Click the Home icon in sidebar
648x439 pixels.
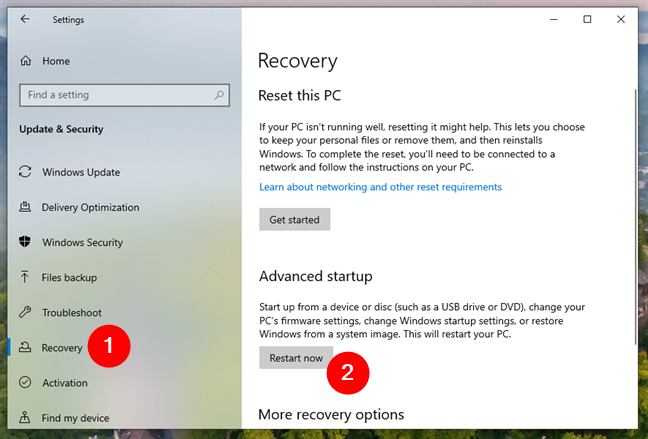[x=26, y=60]
